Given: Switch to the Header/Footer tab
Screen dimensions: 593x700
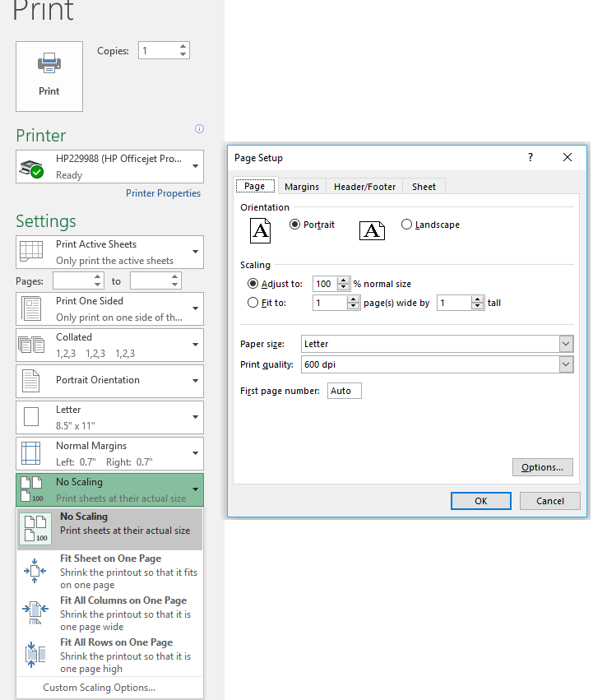Looking at the screenshot, I should pos(364,187).
